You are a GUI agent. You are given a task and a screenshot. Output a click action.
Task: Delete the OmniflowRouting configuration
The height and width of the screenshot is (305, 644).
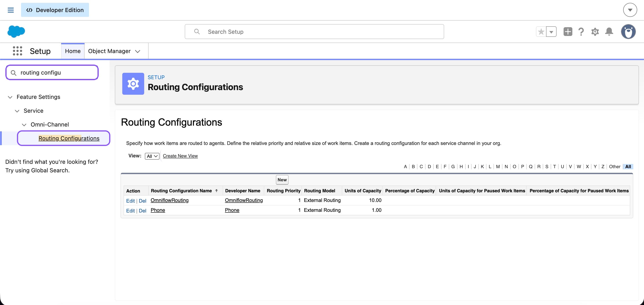142,201
